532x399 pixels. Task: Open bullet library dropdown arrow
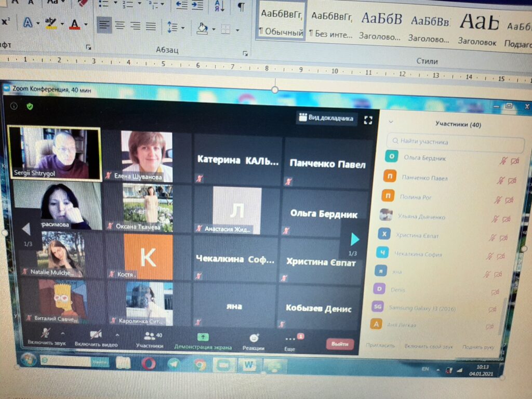point(115,3)
